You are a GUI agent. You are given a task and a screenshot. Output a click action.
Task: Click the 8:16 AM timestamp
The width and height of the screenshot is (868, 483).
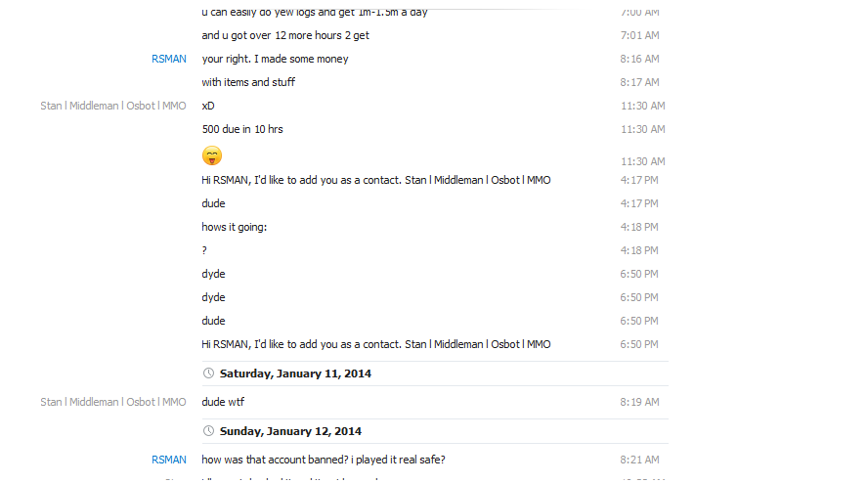point(639,59)
